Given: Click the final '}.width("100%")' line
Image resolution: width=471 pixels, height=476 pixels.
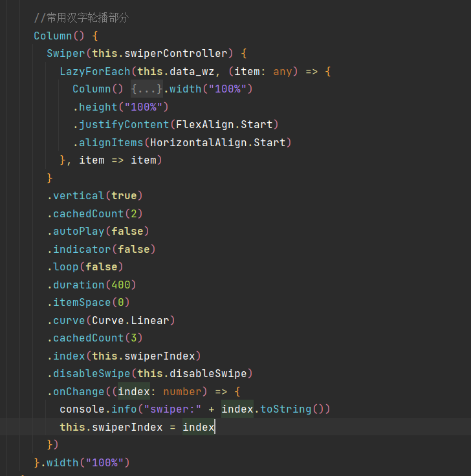Looking at the screenshot, I should click(82, 462).
